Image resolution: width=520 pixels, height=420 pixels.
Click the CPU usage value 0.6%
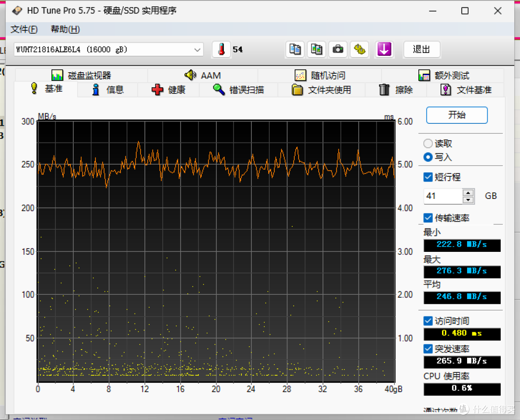462,389
